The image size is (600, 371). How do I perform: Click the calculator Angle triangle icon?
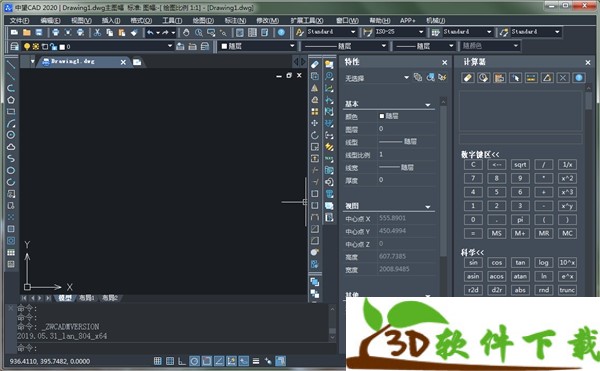coord(547,78)
